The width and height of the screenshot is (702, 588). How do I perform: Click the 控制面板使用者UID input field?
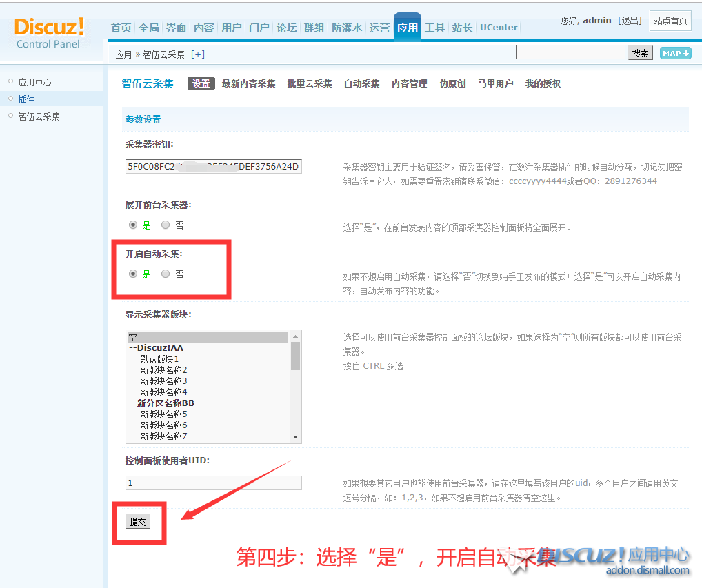pyautogui.click(x=214, y=483)
